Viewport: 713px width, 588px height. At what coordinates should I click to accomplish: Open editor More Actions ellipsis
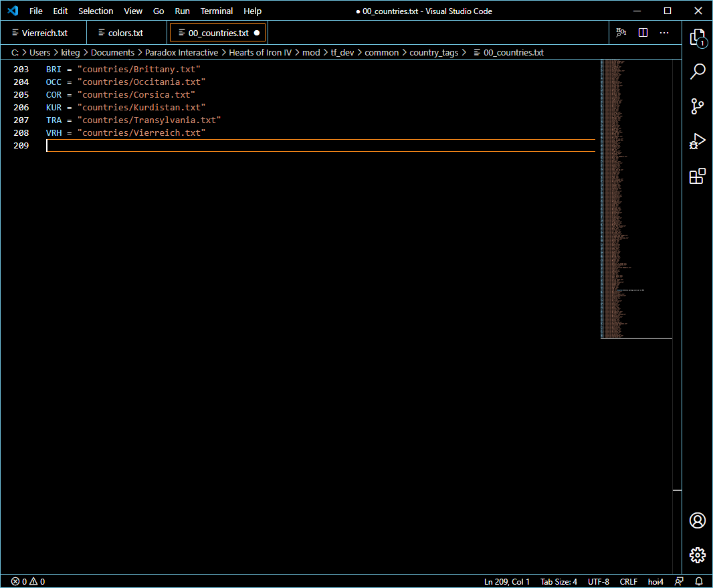point(664,33)
